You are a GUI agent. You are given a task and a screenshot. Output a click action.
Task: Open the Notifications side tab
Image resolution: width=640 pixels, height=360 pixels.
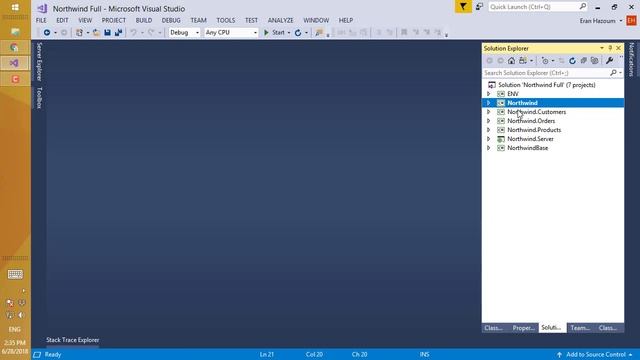pos(631,60)
